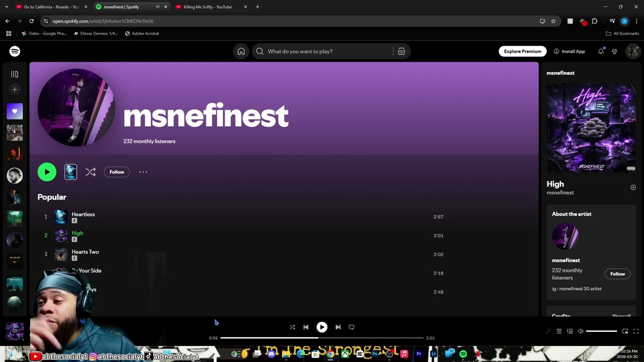Open Discord from the taskbar
The height and width of the screenshot is (362, 644).
(x=271, y=354)
